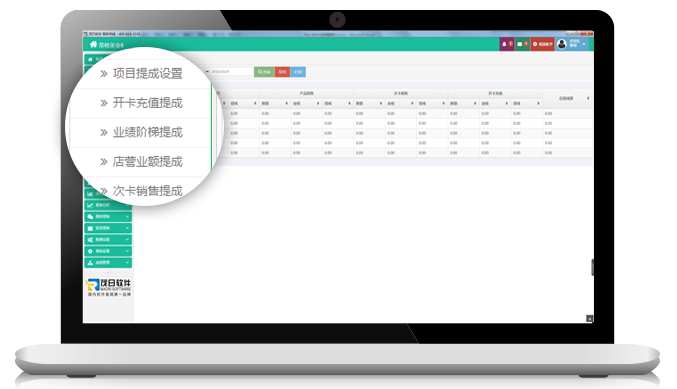Viewport: 677px width, 389px height.
Task: Click the org-chart sidebar icon at bottom
Action: pyautogui.click(x=90, y=262)
